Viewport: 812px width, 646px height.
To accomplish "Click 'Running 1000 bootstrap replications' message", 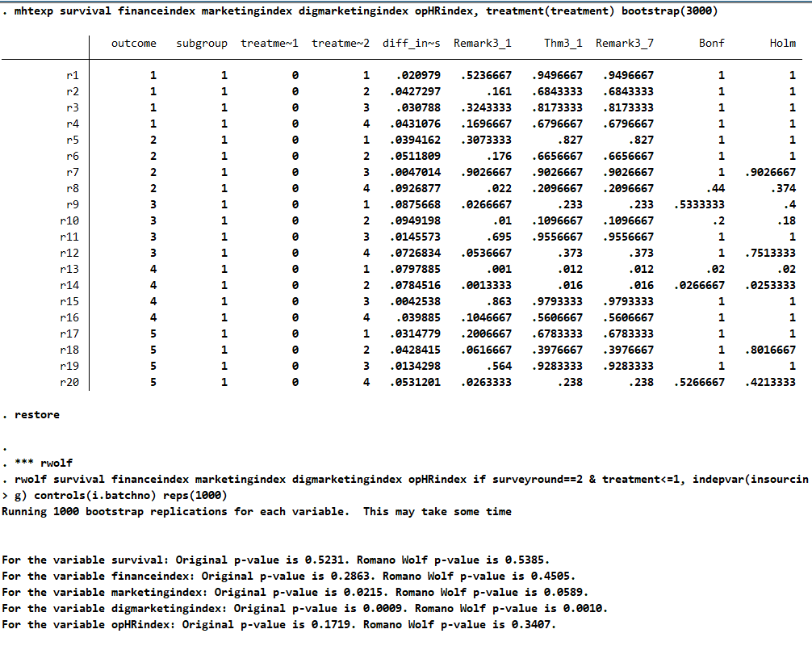I will [x=257, y=512].
